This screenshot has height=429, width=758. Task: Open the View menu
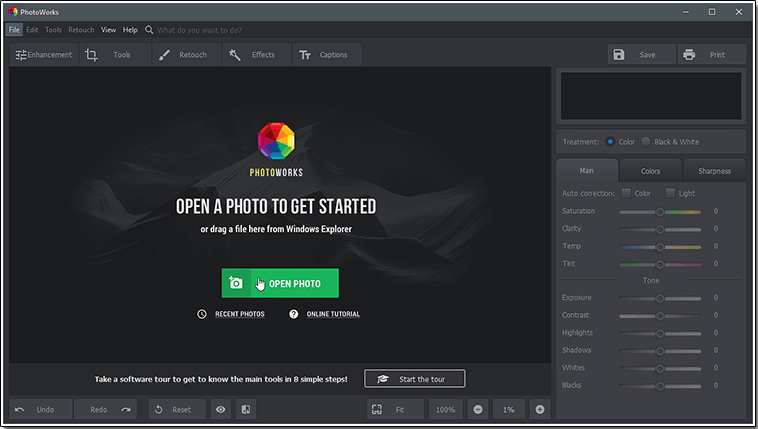point(108,30)
